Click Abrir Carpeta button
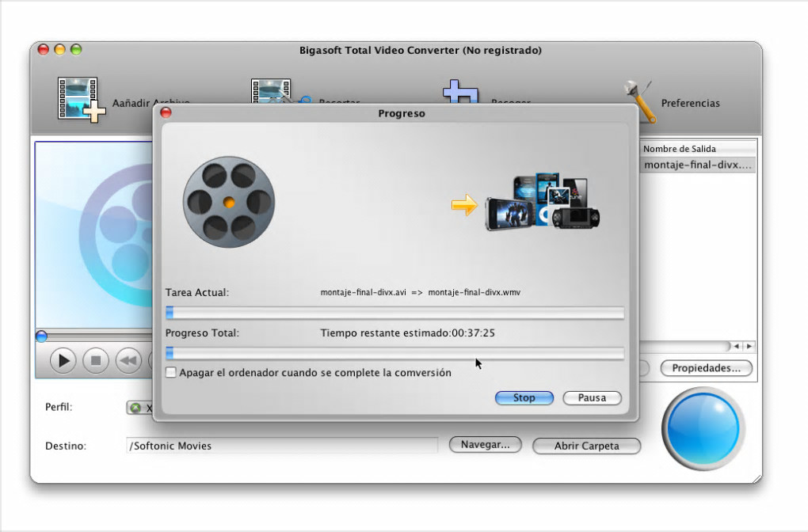The width and height of the screenshot is (808, 532). (586, 446)
